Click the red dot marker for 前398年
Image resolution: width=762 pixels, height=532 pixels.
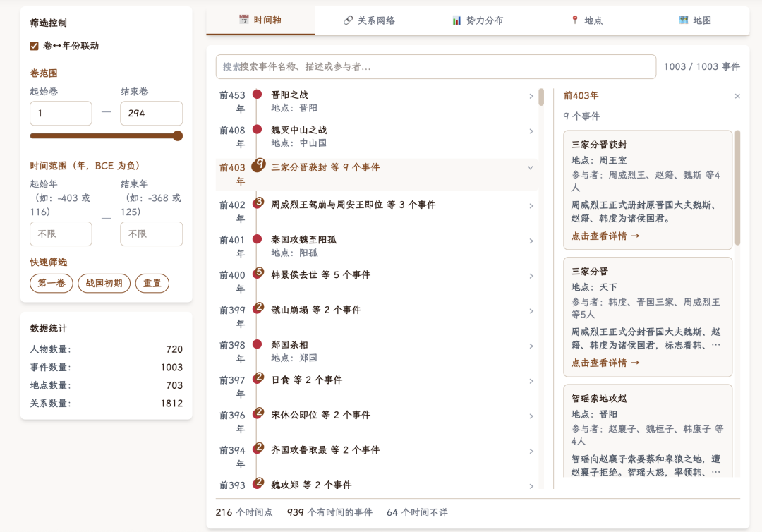(x=257, y=344)
